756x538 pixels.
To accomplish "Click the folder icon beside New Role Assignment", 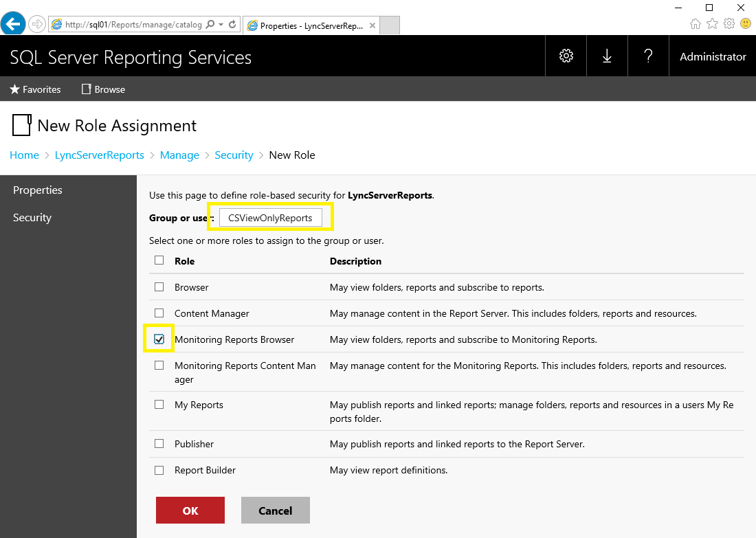I will (x=22, y=125).
